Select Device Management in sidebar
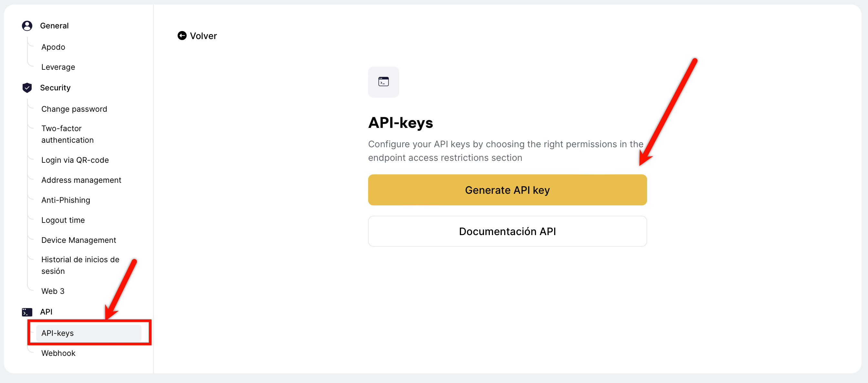This screenshot has width=868, height=383. pos(78,240)
